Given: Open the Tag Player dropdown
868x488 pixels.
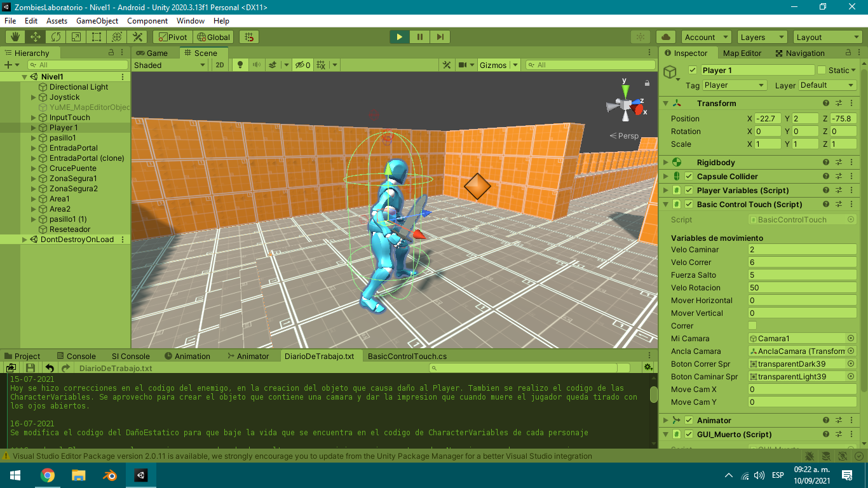Looking at the screenshot, I should pyautogui.click(x=735, y=85).
